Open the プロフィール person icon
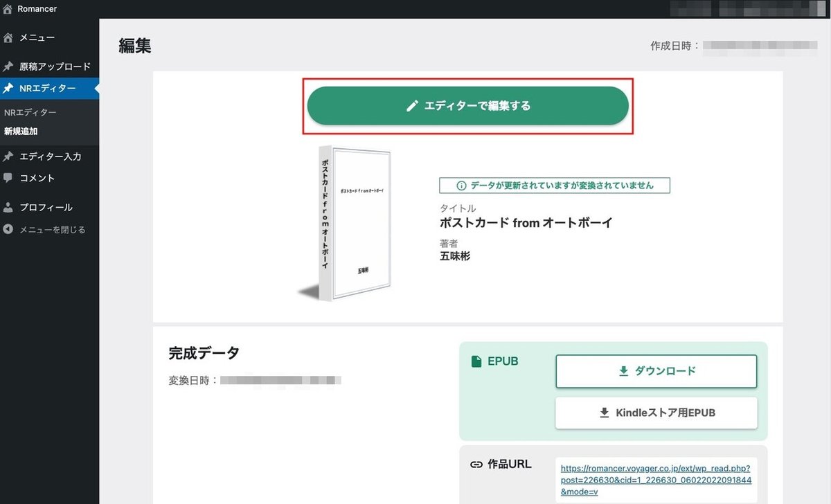Image resolution: width=831 pixels, height=504 pixels. coord(10,206)
